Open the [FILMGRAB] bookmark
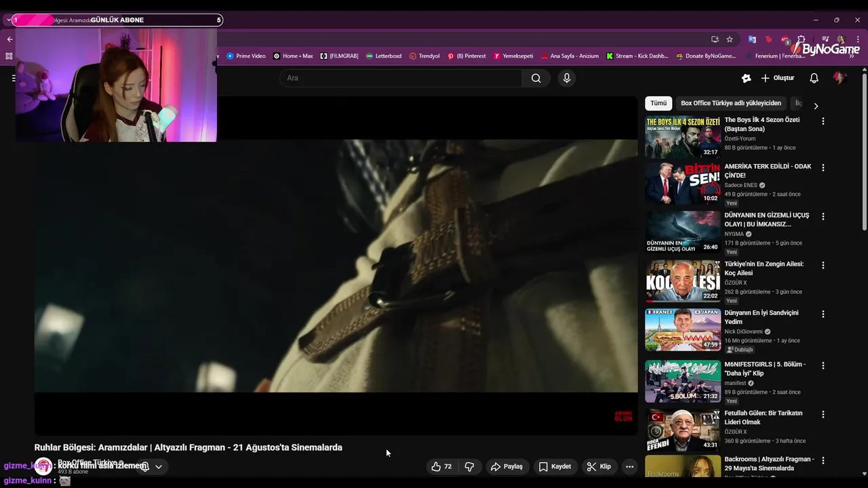 [339, 56]
